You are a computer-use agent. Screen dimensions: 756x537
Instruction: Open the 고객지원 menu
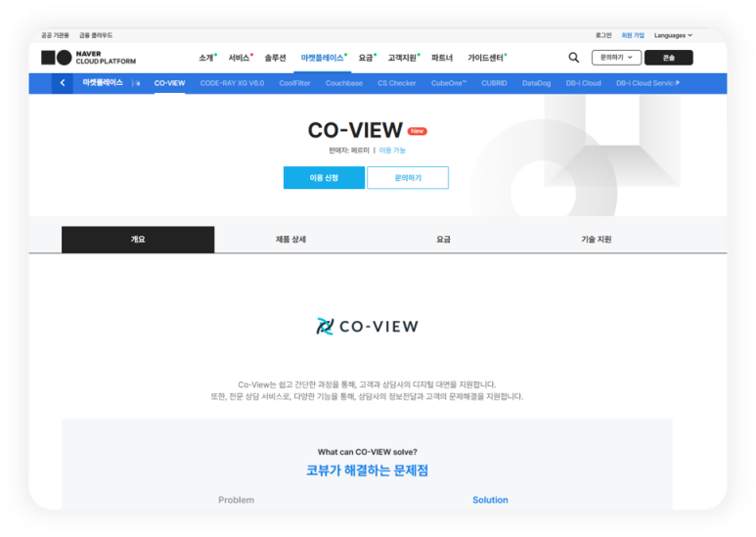click(404, 58)
